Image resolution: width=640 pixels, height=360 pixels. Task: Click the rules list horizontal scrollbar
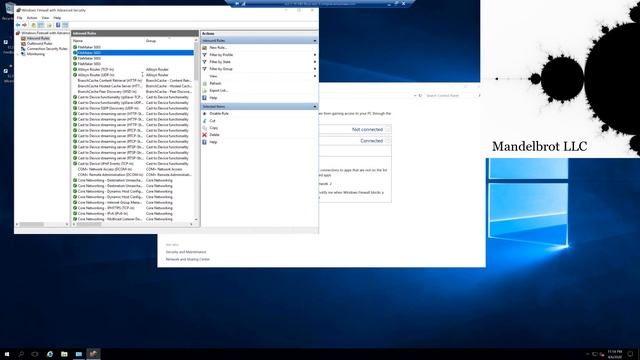coord(132,224)
